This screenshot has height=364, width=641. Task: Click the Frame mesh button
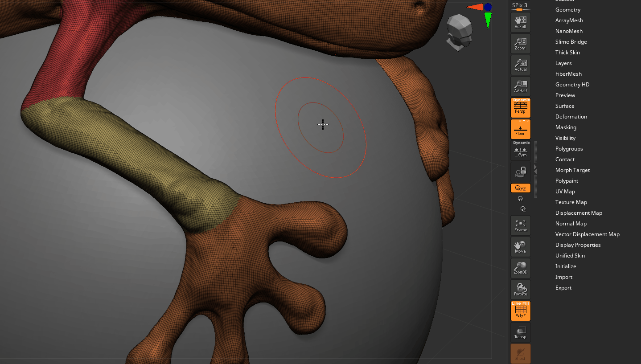pos(520,225)
